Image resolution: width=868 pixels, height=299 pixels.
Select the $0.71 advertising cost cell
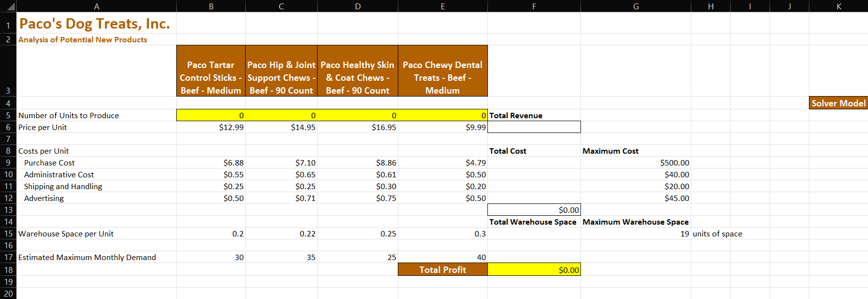[281, 198]
